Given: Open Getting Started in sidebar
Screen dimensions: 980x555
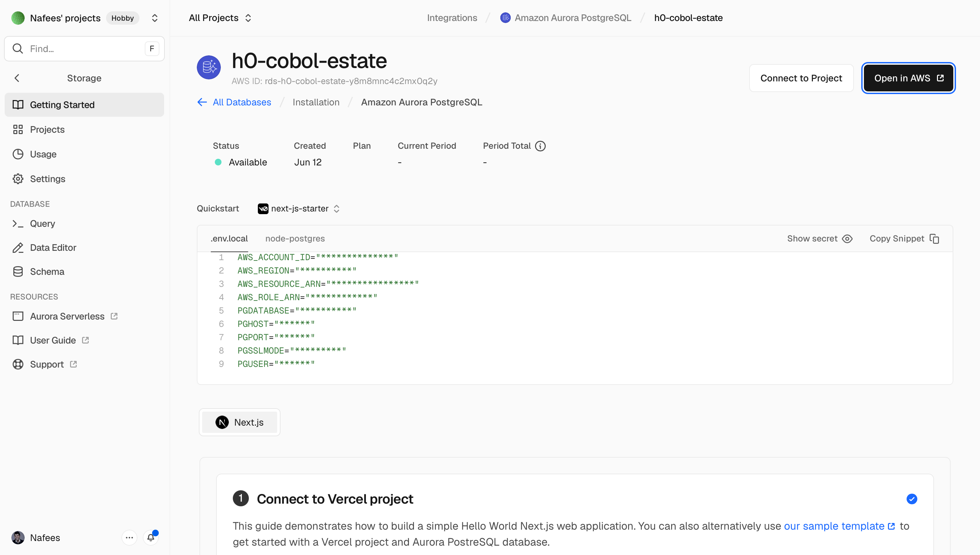Looking at the screenshot, I should (x=84, y=105).
